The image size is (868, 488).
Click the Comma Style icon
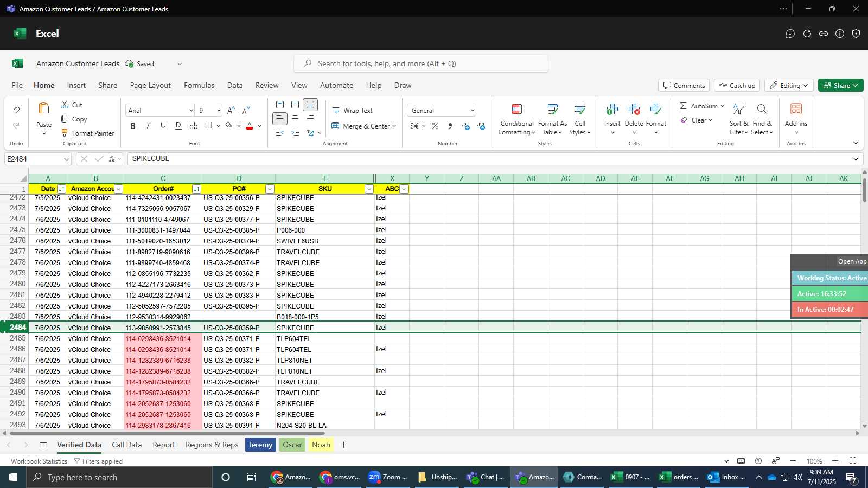450,126
